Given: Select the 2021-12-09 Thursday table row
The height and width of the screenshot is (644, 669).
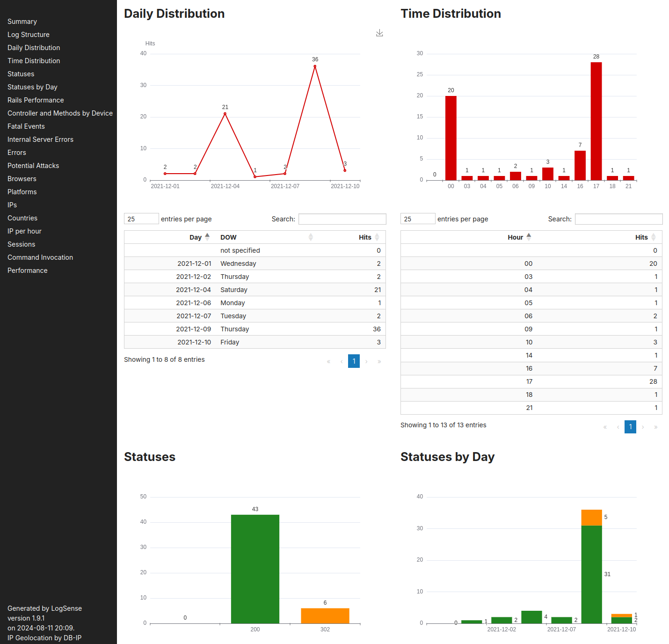Looking at the screenshot, I should click(255, 329).
